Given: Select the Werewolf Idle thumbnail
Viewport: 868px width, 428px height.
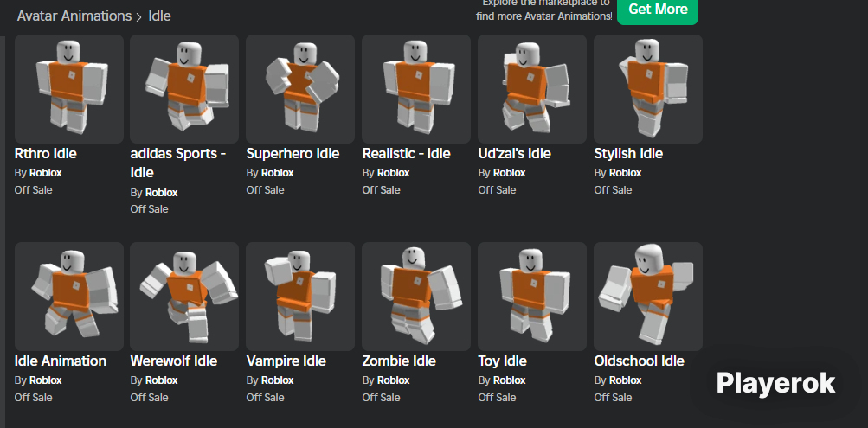Looking at the screenshot, I should coord(184,297).
